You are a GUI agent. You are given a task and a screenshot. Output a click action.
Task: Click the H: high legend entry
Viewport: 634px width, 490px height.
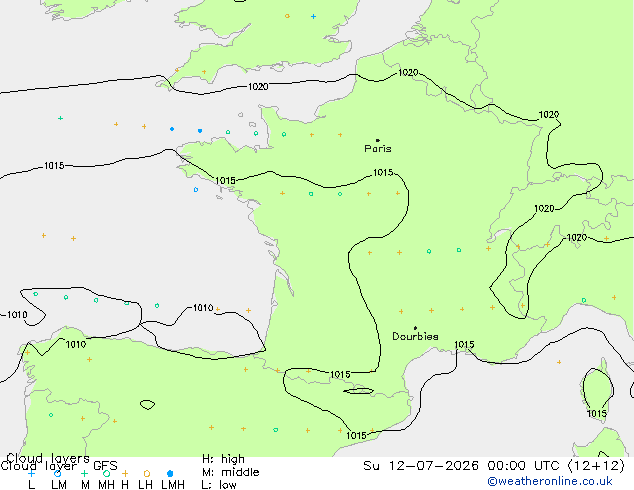[x=223, y=459]
